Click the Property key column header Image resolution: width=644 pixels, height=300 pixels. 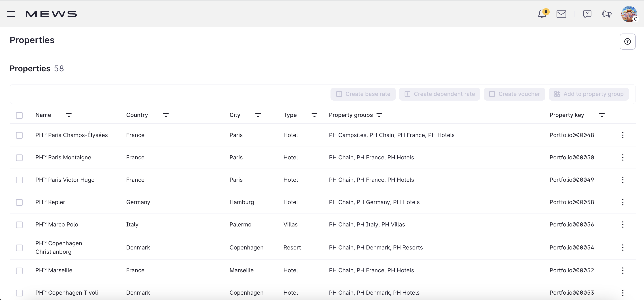pyautogui.click(x=567, y=115)
